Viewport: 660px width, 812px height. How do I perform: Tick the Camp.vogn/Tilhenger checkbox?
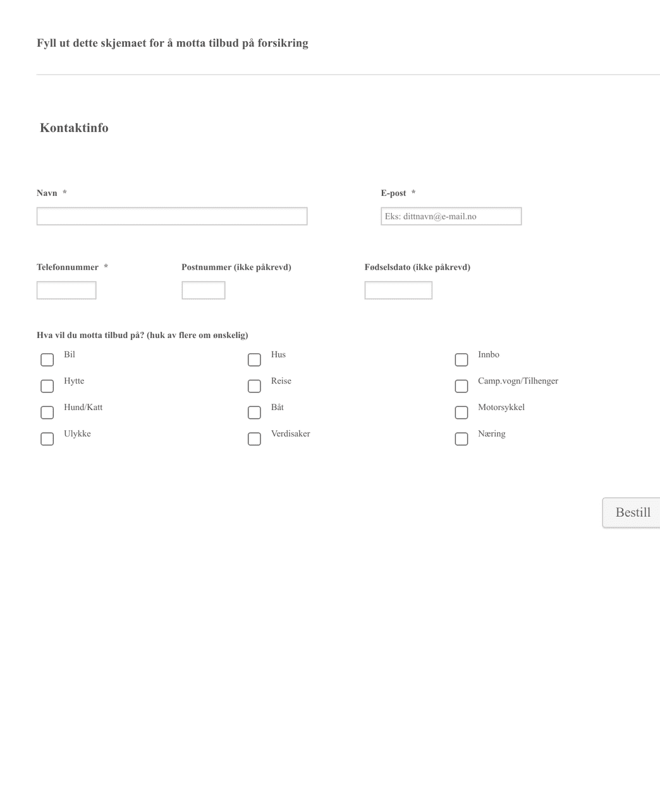461,386
